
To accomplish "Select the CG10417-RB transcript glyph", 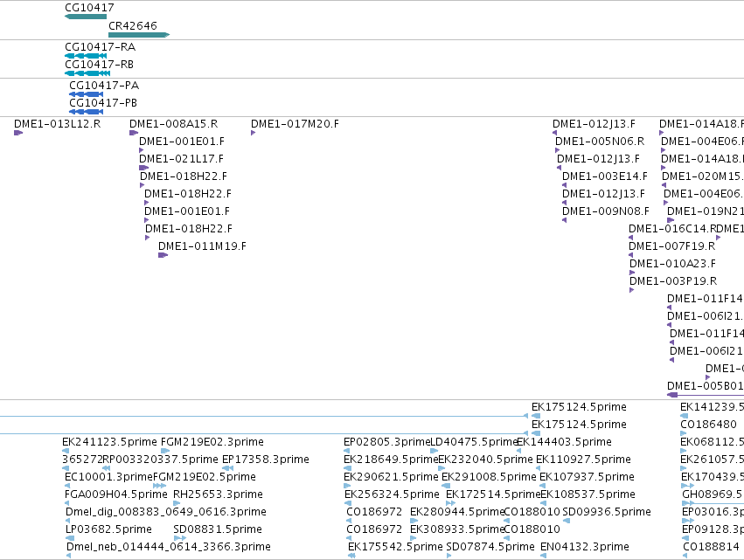I will click(x=87, y=73).
